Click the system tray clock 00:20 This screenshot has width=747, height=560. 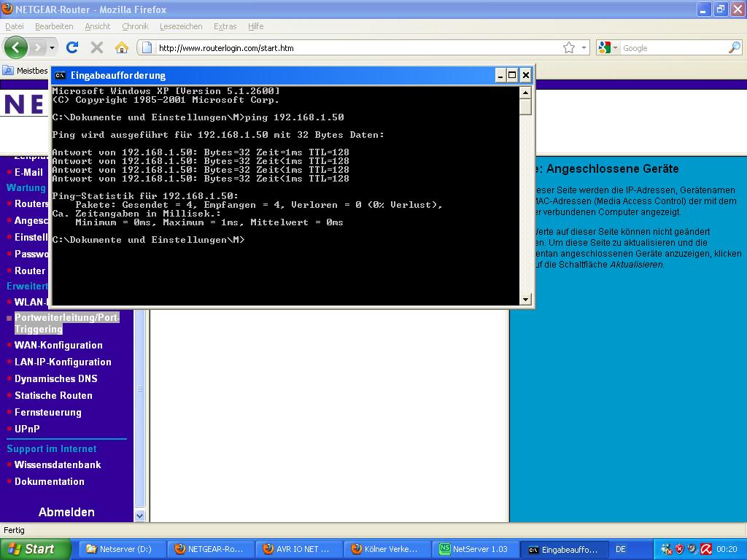point(727,549)
